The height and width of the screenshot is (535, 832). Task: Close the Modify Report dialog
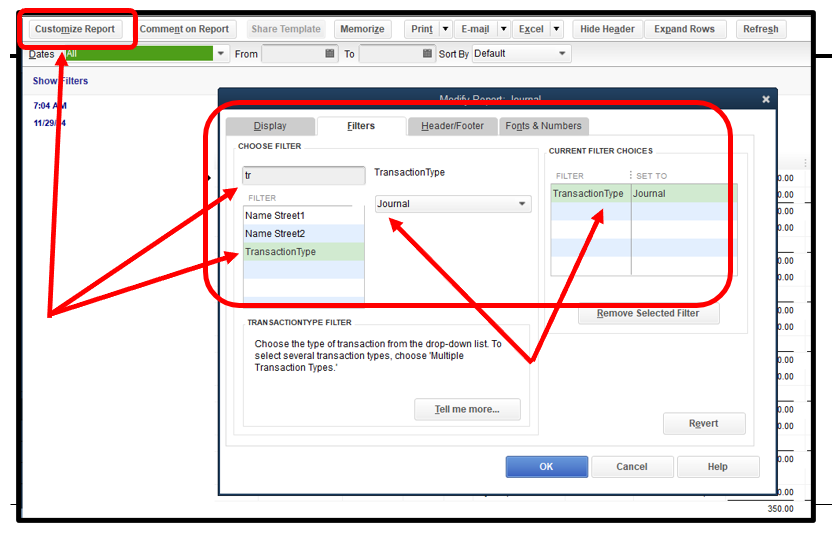(x=766, y=99)
